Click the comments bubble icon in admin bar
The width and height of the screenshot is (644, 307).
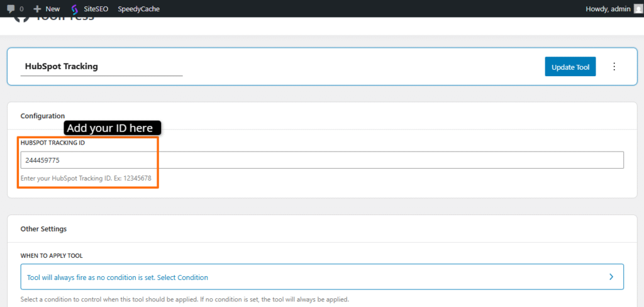11,9
